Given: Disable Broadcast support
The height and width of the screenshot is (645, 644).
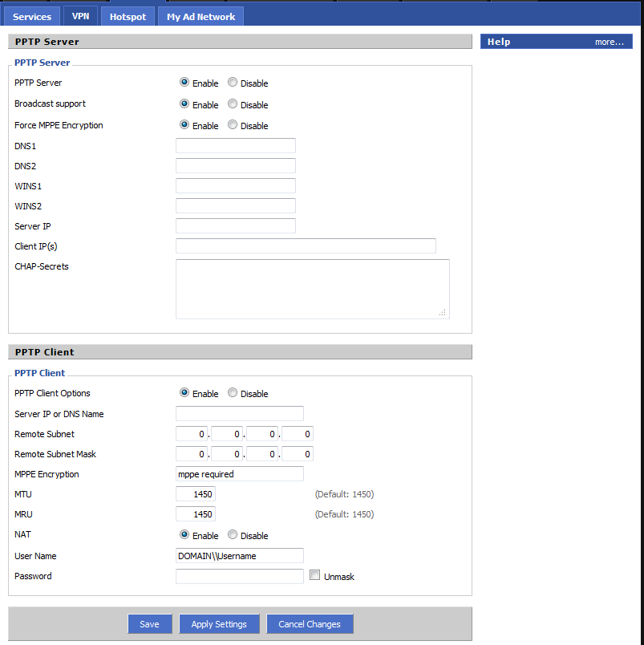Looking at the screenshot, I should (232, 103).
